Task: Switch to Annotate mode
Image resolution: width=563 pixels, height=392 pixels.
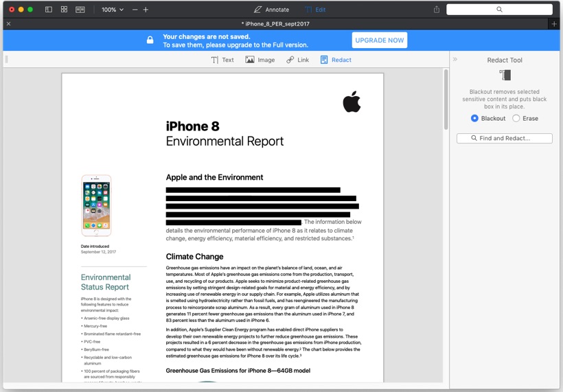Action: point(271,10)
